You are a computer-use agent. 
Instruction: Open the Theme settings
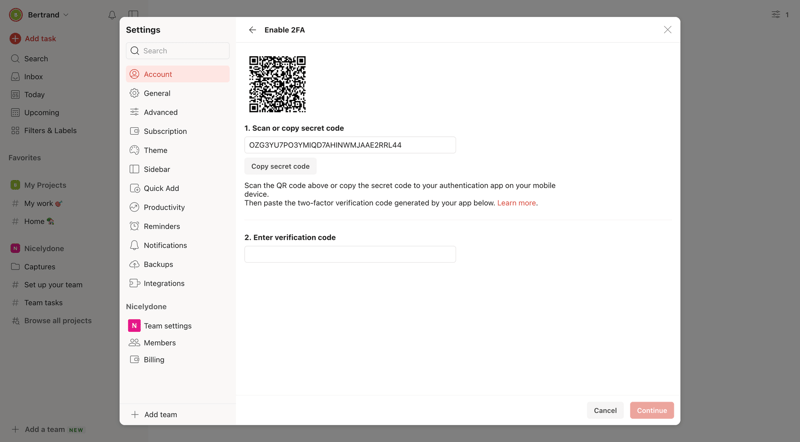click(x=178, y=150)
